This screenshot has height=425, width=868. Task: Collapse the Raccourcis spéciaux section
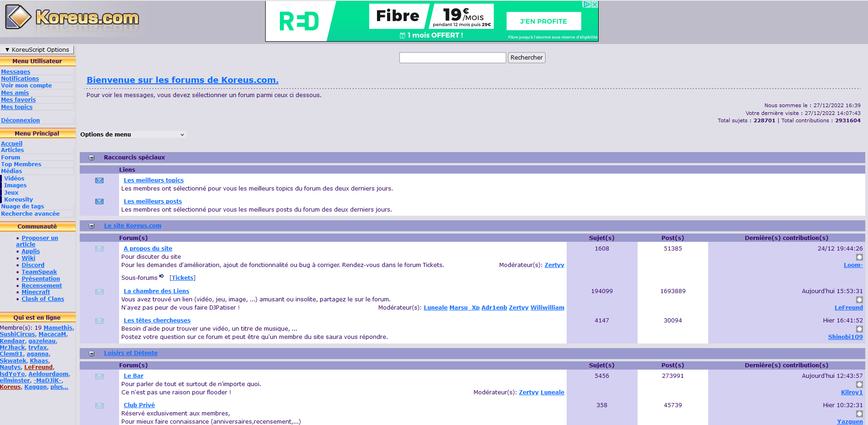point(92,158)
